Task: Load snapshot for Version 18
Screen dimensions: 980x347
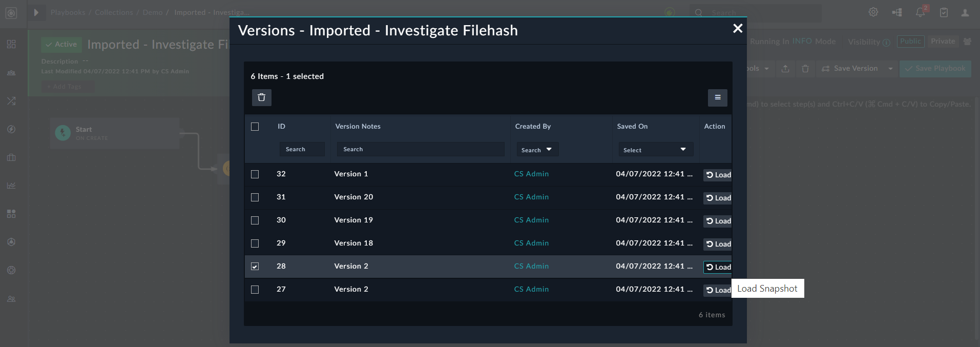Action: coord(718,244)
